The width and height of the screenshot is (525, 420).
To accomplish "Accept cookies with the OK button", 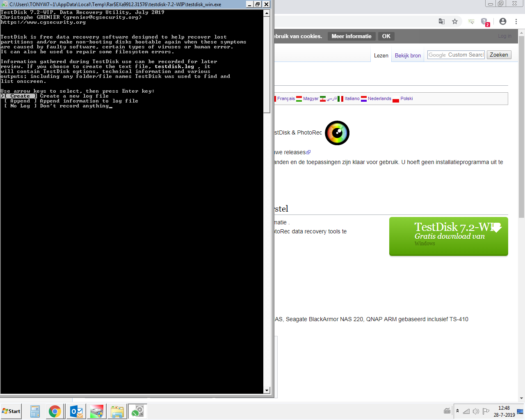I will pos(386,36).
